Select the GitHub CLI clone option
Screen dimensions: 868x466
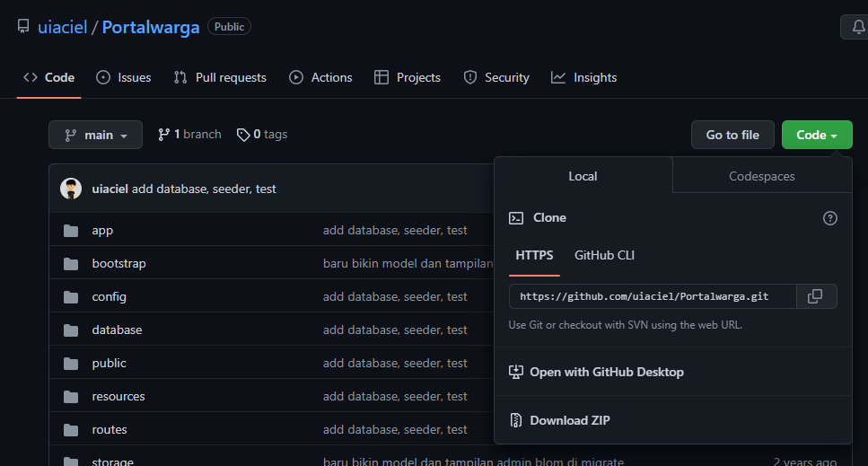(x=604, y=255)
